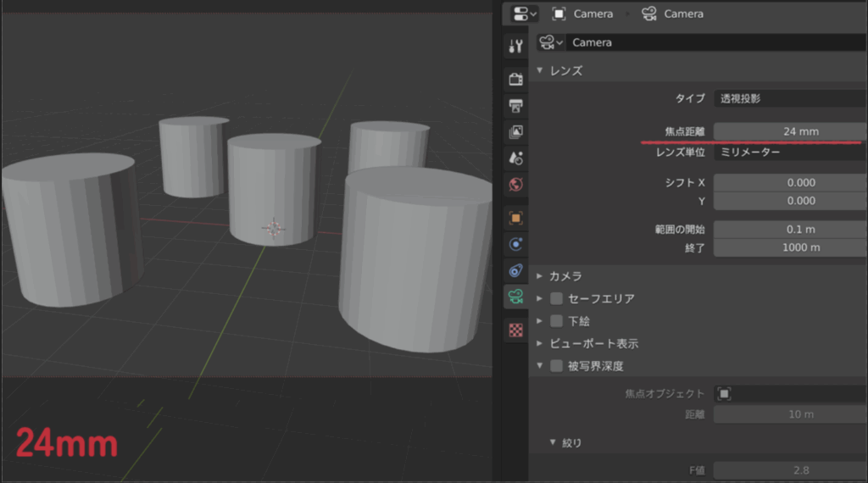The image size is (868, 483).
Task: Switch to Output properties tab
Action: [515, 105]
